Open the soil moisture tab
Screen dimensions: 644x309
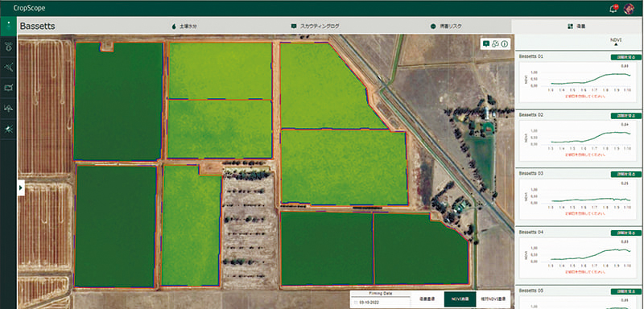coord(182,26)
